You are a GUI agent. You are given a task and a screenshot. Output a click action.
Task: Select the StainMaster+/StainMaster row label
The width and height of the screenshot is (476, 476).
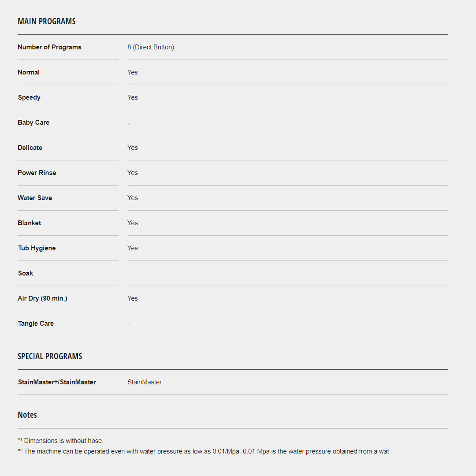pyautogui.click(x=57, y=382)
